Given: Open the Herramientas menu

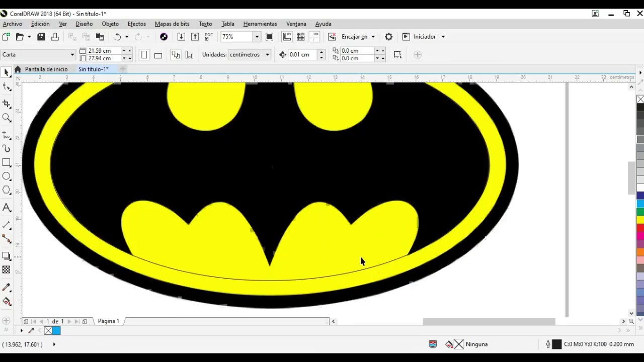Looking at the screenshot, I should (260, 24).
